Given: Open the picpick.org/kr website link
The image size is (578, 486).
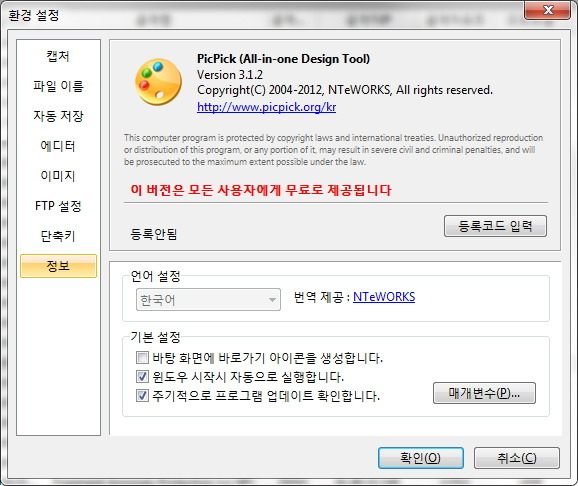Looking at the screenshot, I should point(267,107).
